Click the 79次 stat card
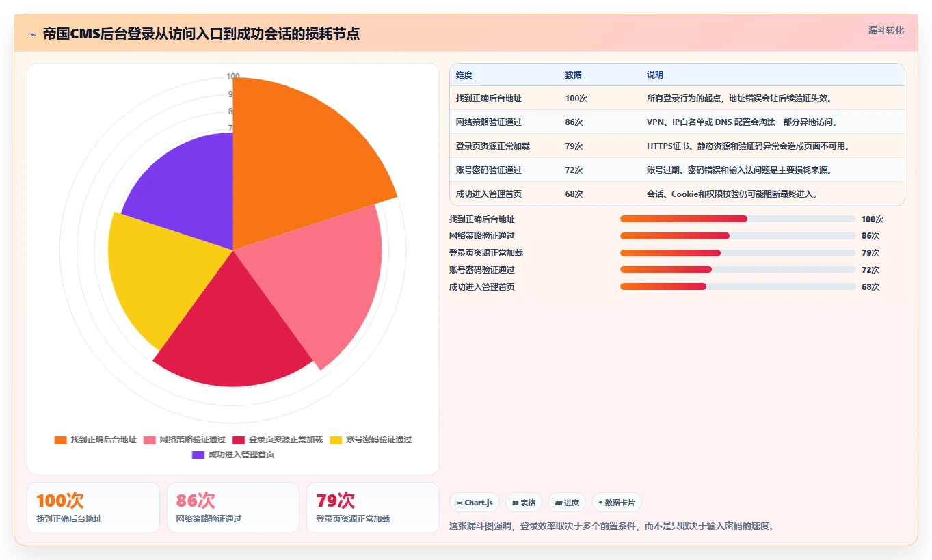This screenshot has height=560, width=932. (373, 507)
